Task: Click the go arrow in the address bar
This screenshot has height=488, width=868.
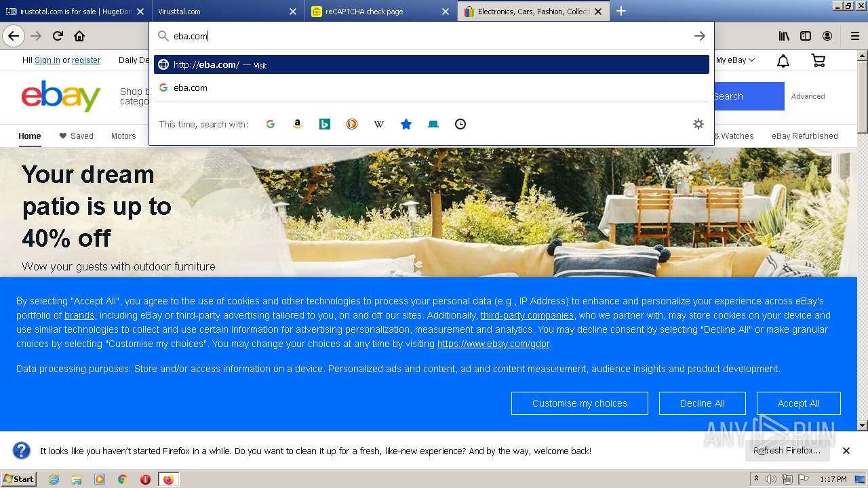Action: [700, 36]
